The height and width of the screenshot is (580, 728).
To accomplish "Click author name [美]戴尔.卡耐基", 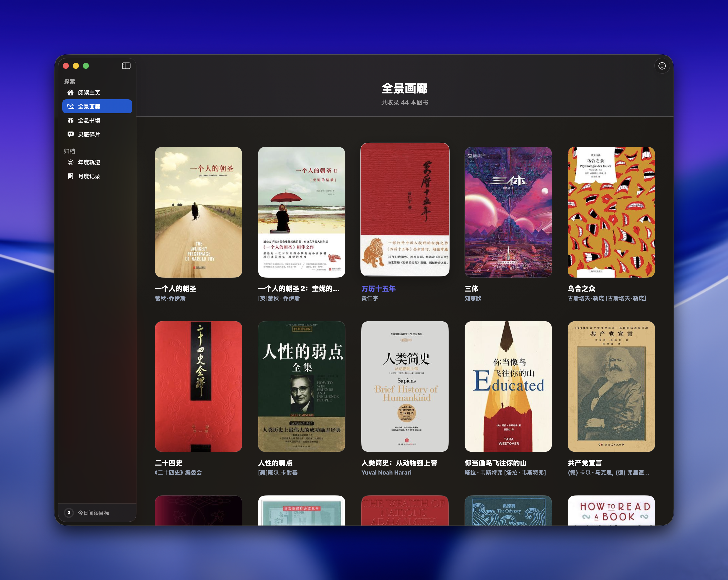I will [x=278, y=473].
